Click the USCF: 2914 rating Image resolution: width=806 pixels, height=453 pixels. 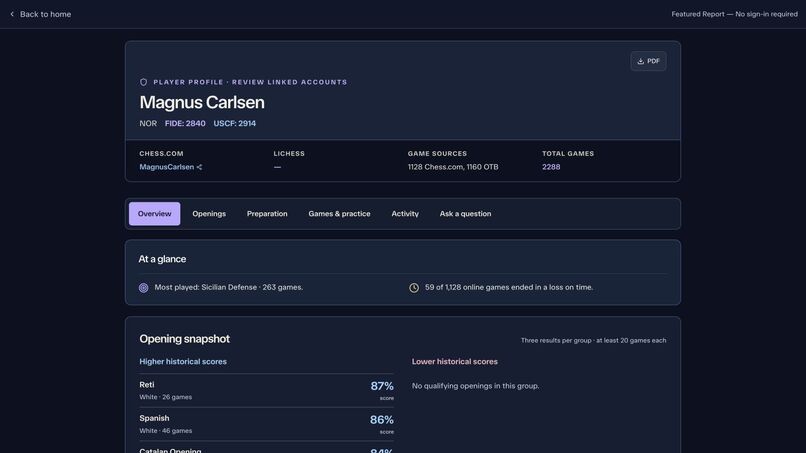234,123
